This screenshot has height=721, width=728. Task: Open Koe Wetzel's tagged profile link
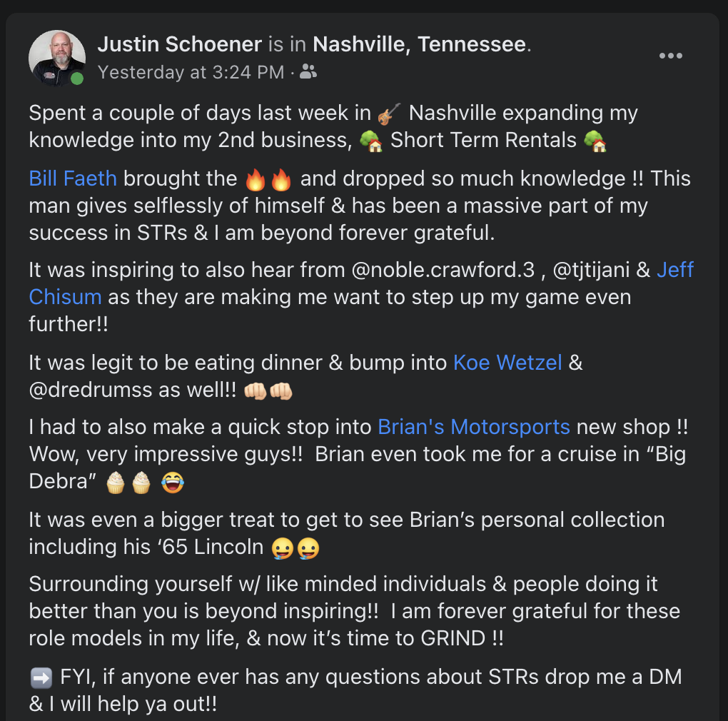point(507,363)
